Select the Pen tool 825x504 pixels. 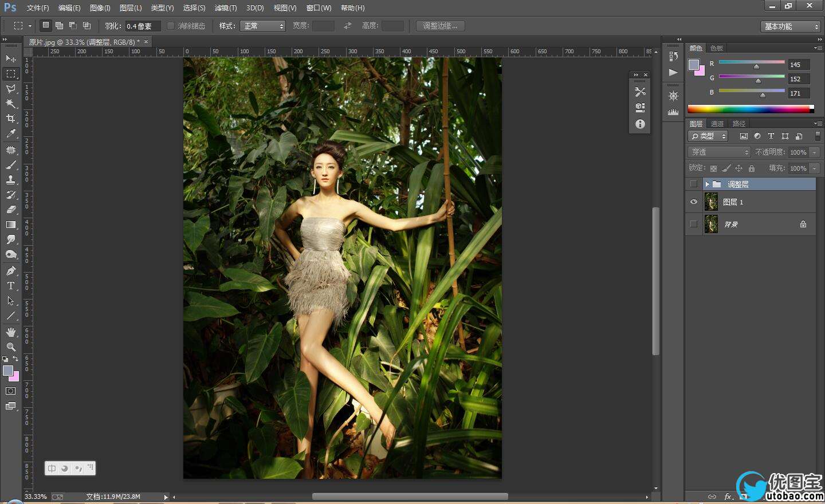[11, 271]
